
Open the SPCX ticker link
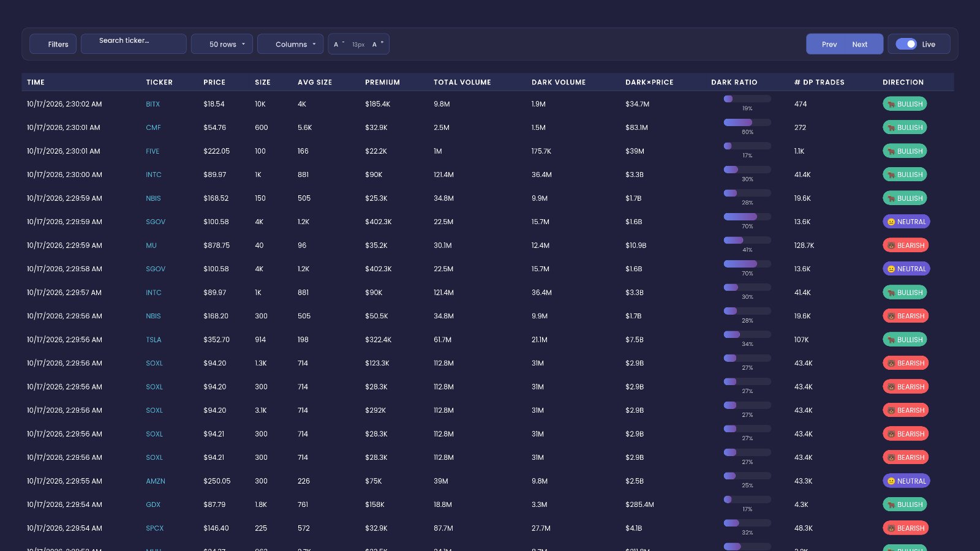(x=155, y=528)
